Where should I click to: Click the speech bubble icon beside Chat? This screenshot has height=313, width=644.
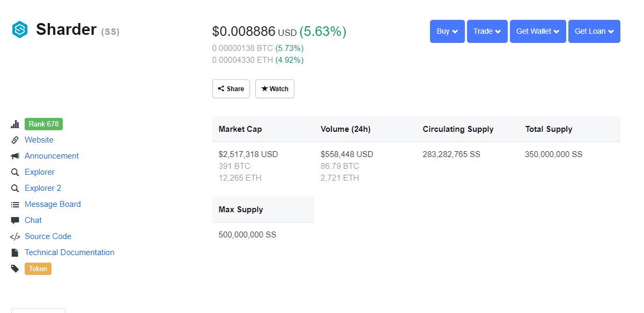coord(15,220)
